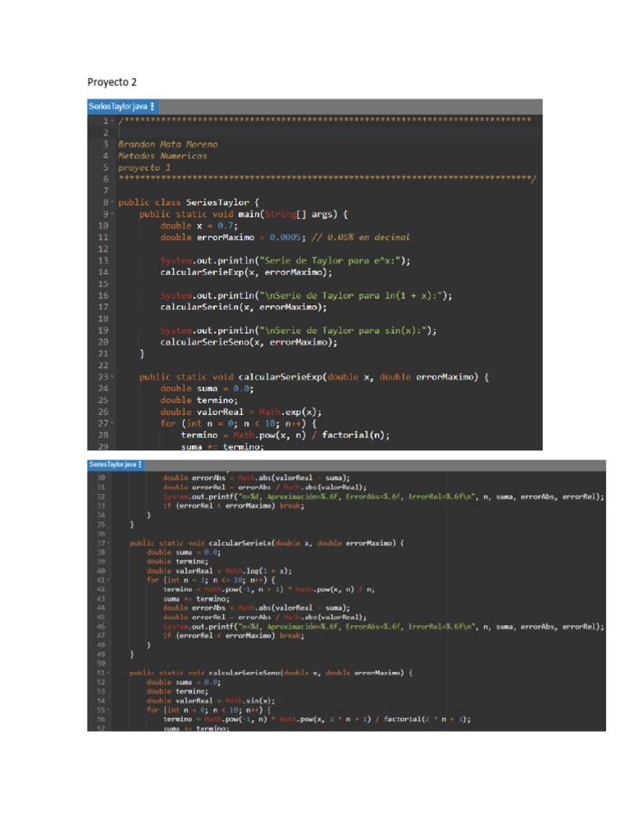This screenshot has width=630, height=840.
Task: Click the 'calcularSerieSeno(x, errorMaximo);' call on line 20
Action: (x=249, y=342)
